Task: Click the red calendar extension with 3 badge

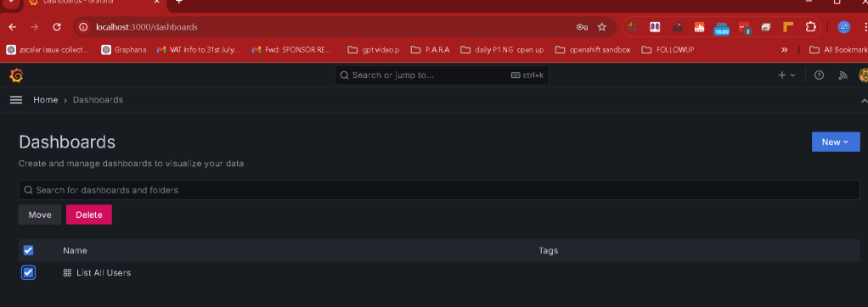Action: [x=744, y=28]
